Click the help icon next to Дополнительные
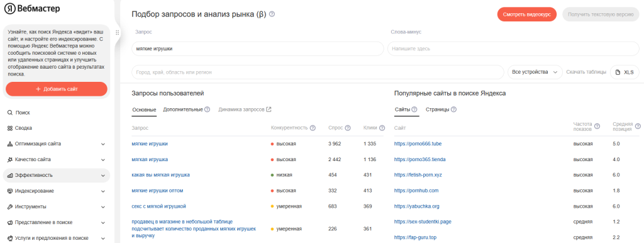This screenshot has height=243, width=644. click(x=208, y=110)
